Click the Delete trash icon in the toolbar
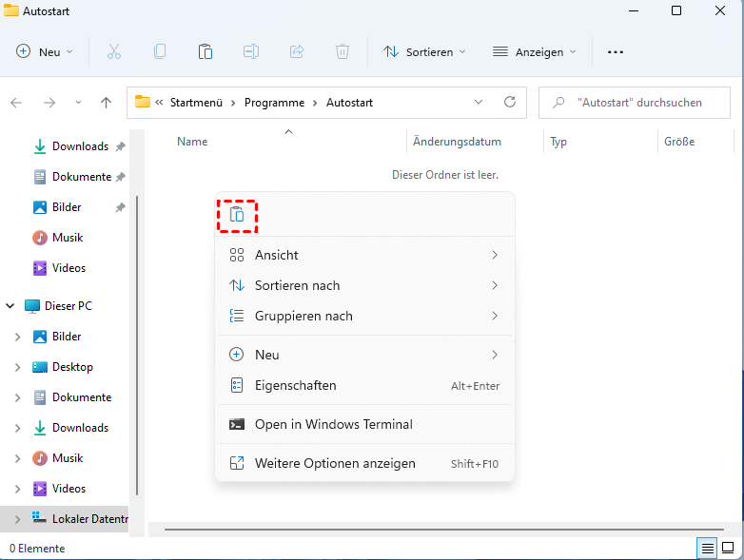This screenshot has height=560, width=744. 343,51
